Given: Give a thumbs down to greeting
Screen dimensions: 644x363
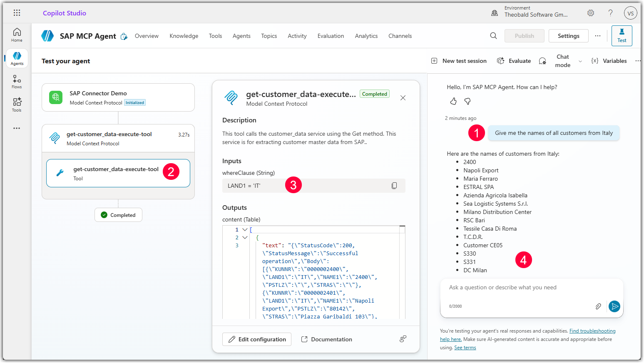Looking at the screenshot, I should pos(467,101).
